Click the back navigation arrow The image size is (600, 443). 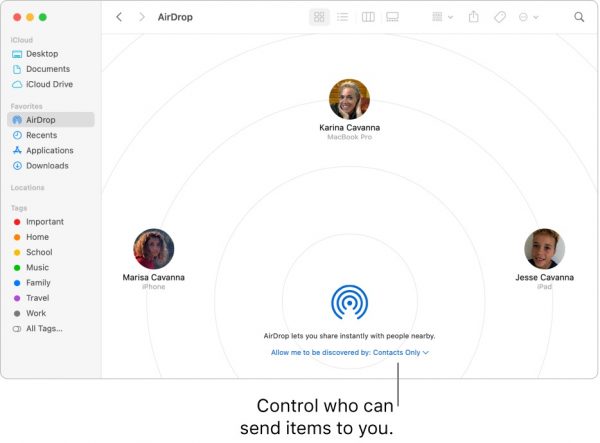coord(120,17)
